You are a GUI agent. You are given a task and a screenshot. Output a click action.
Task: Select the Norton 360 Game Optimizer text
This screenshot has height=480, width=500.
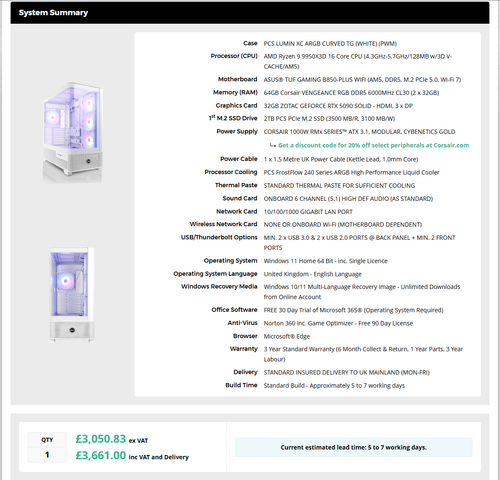point(338,323)
